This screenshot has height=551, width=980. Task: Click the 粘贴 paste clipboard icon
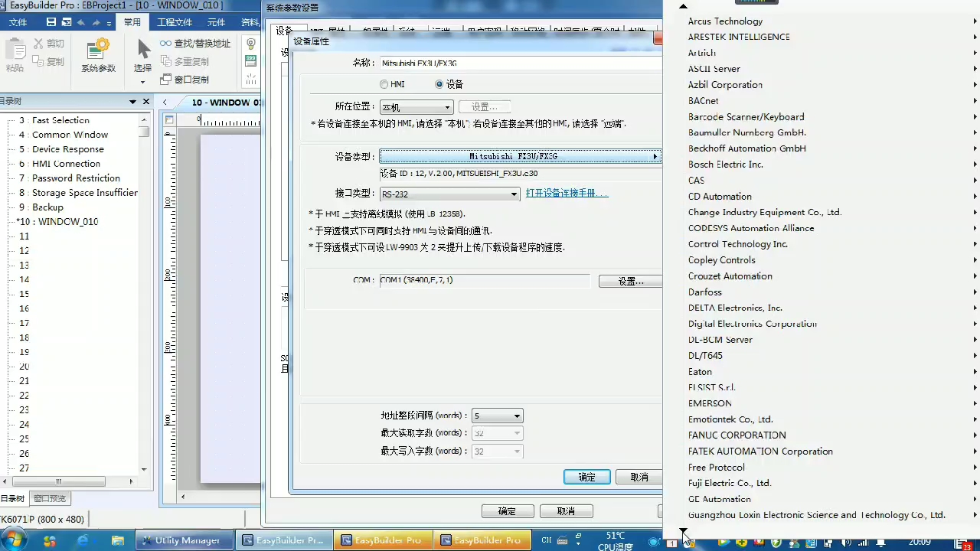[15, 51]
